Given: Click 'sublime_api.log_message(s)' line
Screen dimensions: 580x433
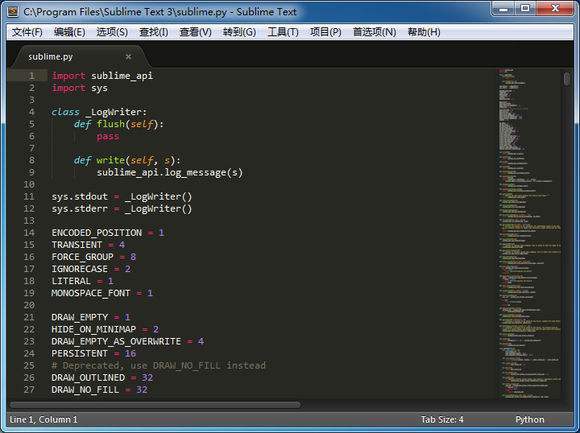Looking at the screenshot, I should [x=170, y=172].
